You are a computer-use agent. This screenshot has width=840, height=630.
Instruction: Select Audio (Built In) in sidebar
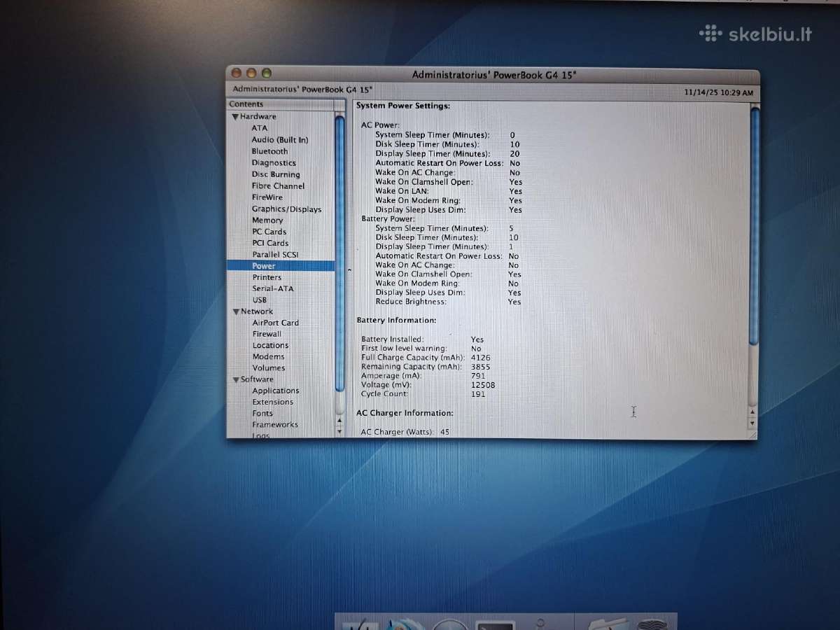pos(280,140)
